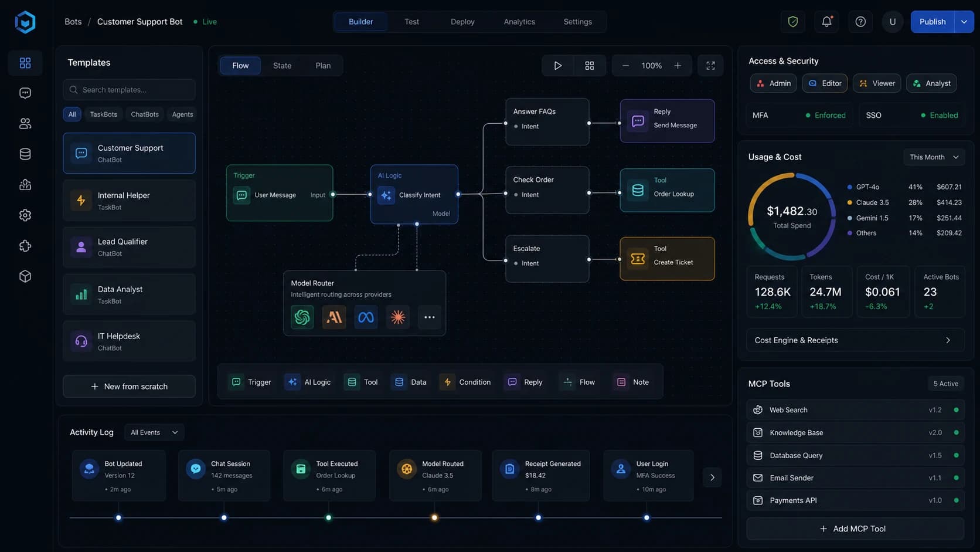Select the orange starburst provider icon
This screenshot has height=552, width=980.
(x=398, y=317)
